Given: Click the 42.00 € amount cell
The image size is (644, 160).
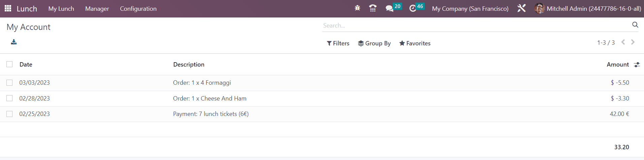Looking at the screenshot, I should point(619,114).
